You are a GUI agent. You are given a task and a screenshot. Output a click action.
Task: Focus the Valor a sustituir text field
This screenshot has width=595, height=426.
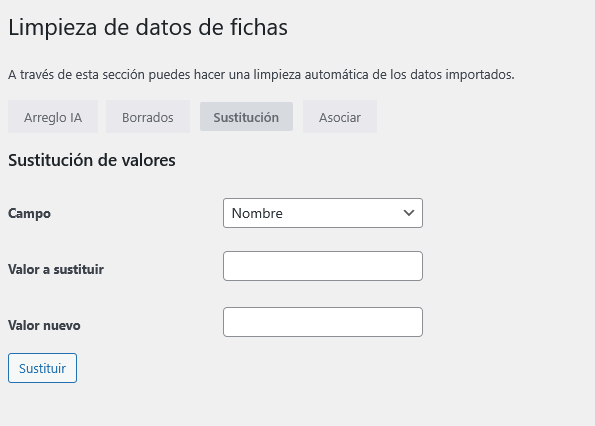(x=323, y=266)
